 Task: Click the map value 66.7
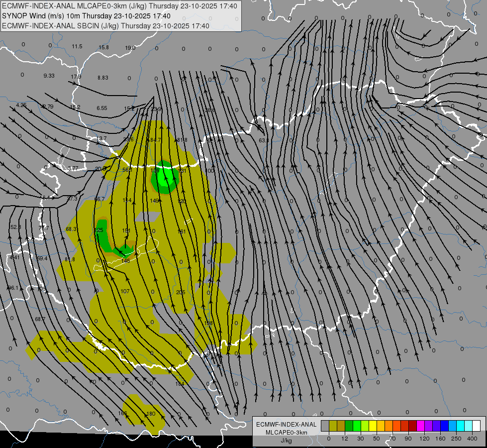(99, 199)
